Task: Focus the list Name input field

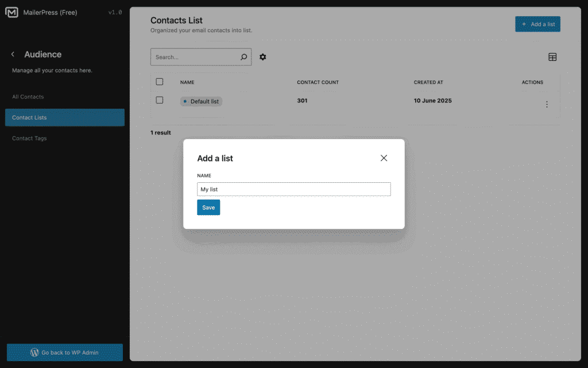Action: point(293,189)
